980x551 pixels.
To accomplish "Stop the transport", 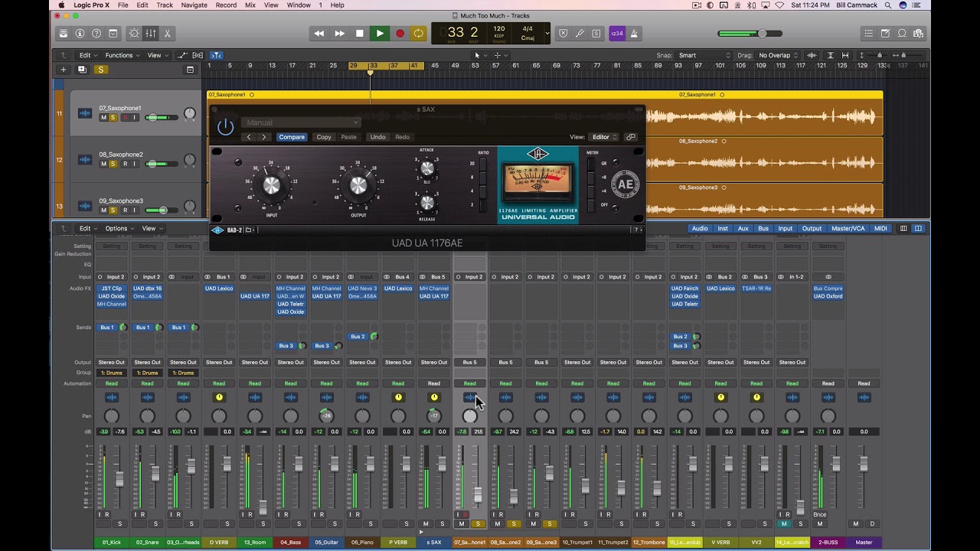I will (360, 33).
